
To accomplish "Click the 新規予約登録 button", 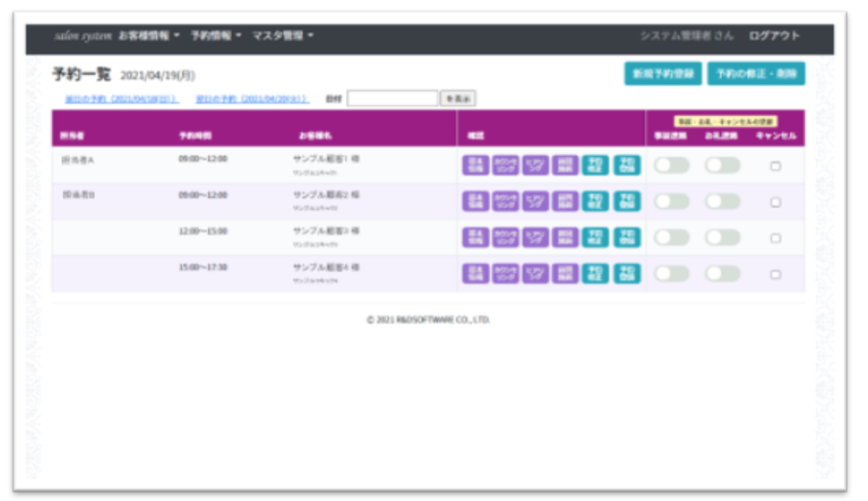I will 663,74.
